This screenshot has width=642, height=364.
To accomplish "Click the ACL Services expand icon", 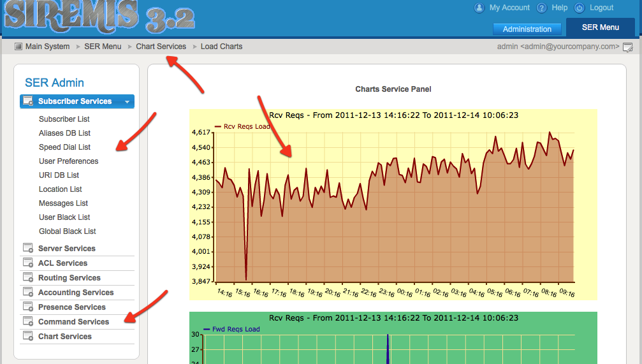I will point(28,263).
